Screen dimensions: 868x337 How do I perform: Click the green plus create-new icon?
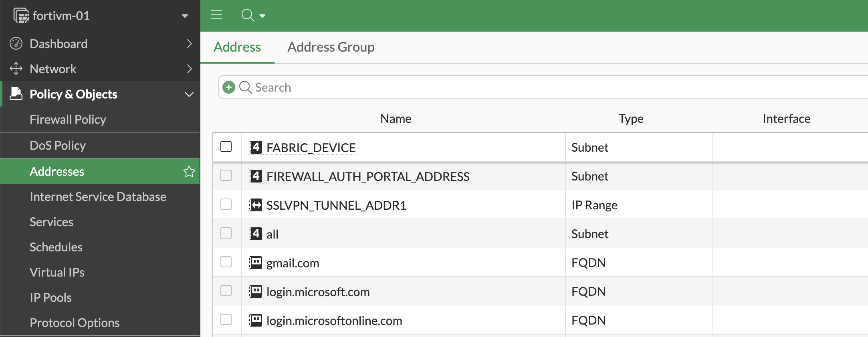tap(229, 87)
